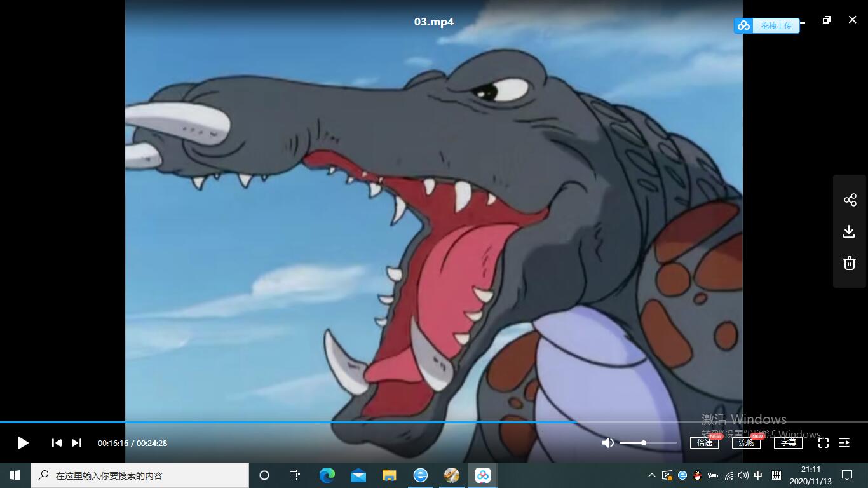Viewport: 868px width, 488px height.
Task: Click the 拖拽上传 upload button
Action: click(767, 25)
